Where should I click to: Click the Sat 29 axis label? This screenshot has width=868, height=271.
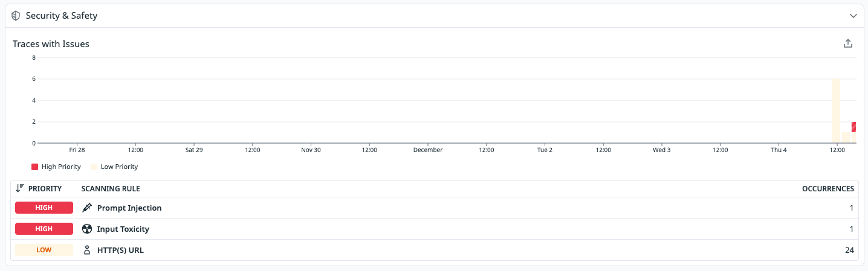(194, 150)
